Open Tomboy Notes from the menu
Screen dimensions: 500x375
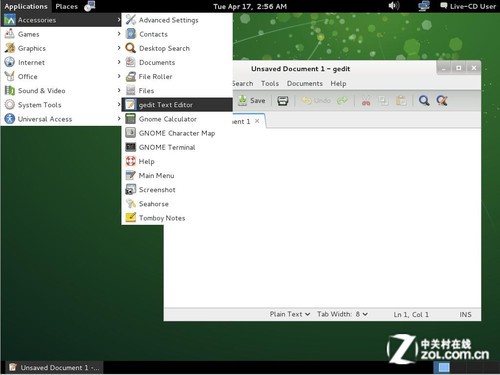coord(177,218)
